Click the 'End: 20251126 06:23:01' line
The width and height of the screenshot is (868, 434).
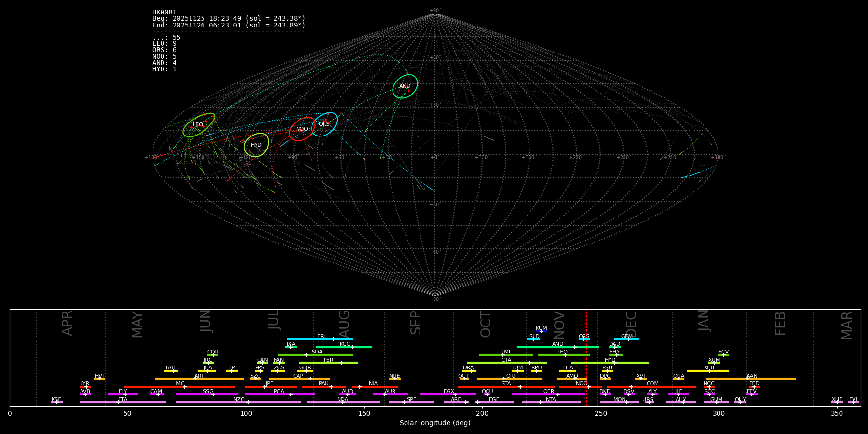pos(229,25)
